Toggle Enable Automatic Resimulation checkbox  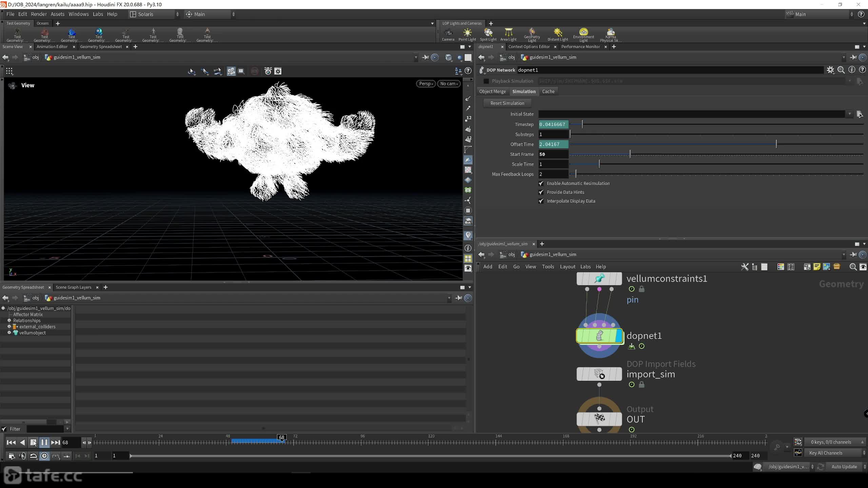pyautogui.click(x=541, y=183)
